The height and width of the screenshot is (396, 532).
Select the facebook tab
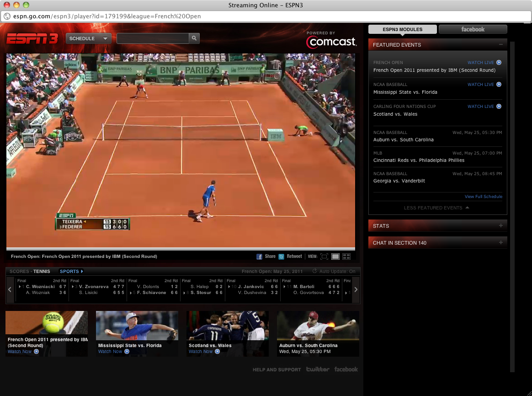(x=473, y=29)
